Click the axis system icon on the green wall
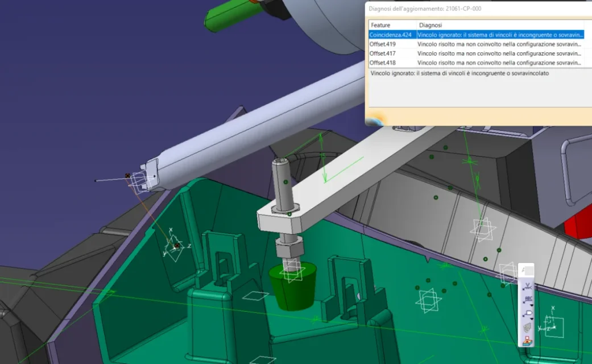Screen dimensions: 592x364 pos(175,247)
